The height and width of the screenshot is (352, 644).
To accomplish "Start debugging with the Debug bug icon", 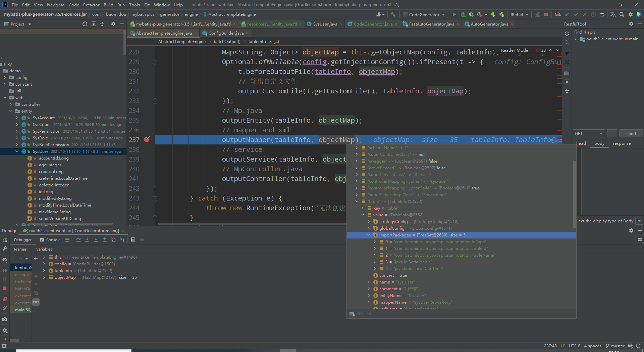I will 463,14.
